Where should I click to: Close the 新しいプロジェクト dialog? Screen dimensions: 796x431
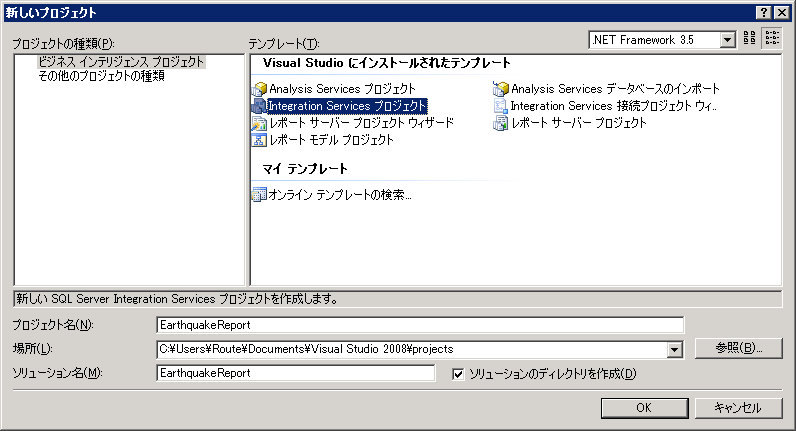point(782,13)
